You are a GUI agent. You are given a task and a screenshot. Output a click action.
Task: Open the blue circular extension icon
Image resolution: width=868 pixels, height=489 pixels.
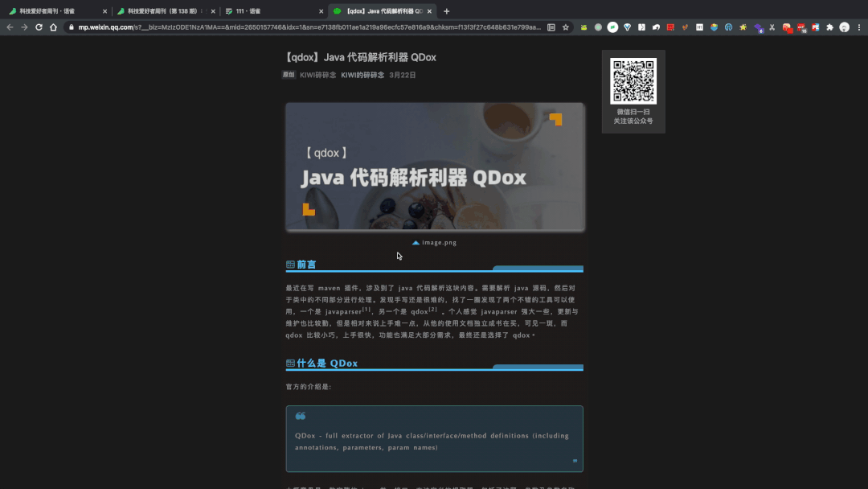[728, 27]
